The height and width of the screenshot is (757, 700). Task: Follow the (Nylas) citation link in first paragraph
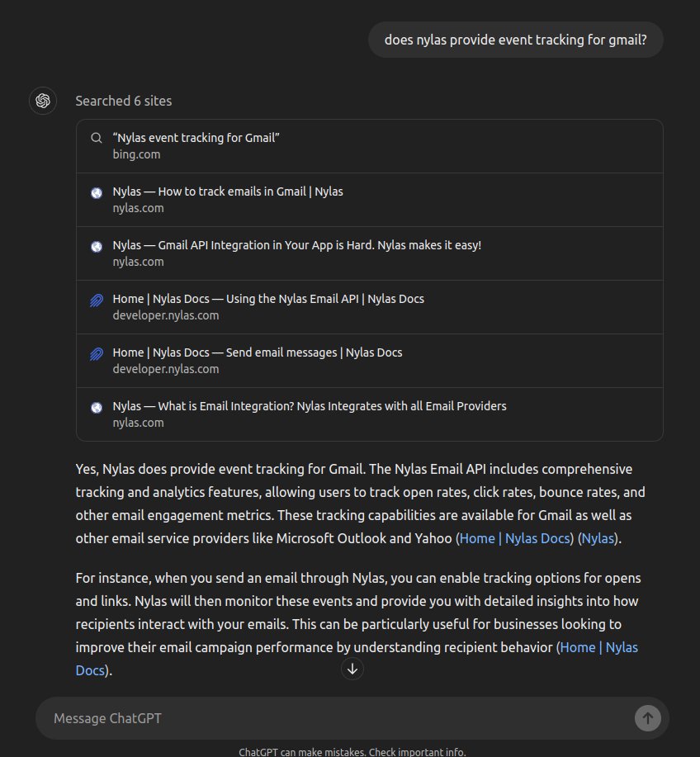(x=598, y=538)
